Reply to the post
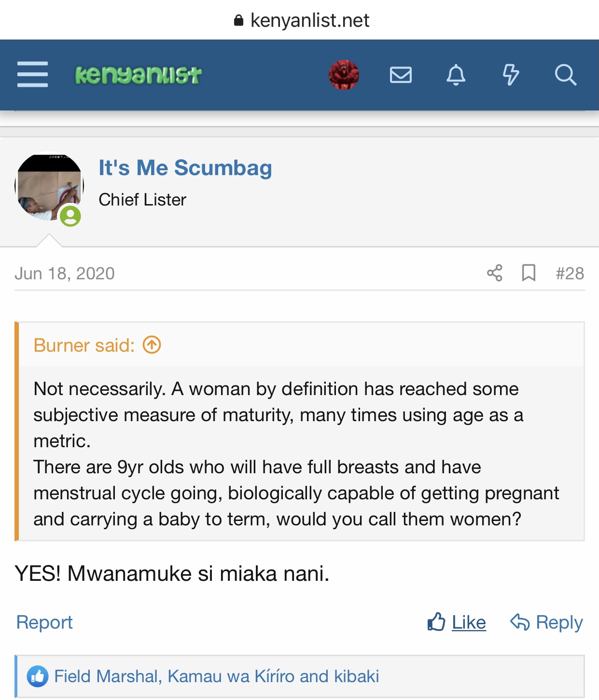 [546, 622]
